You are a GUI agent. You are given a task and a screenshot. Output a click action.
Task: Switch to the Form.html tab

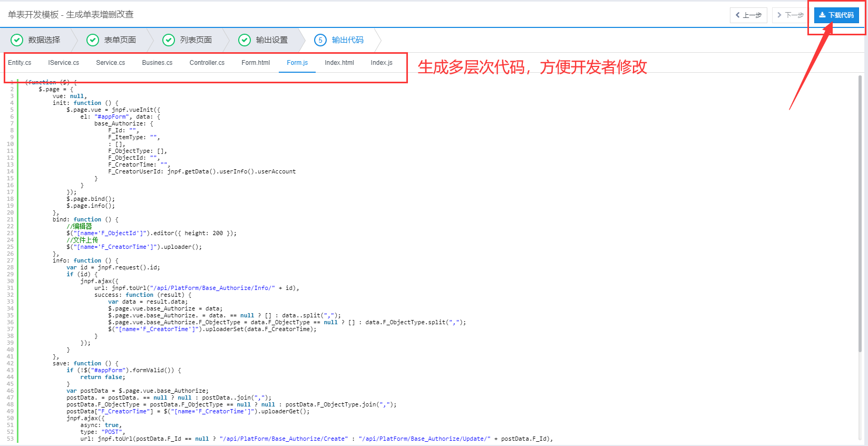point(256,63)
